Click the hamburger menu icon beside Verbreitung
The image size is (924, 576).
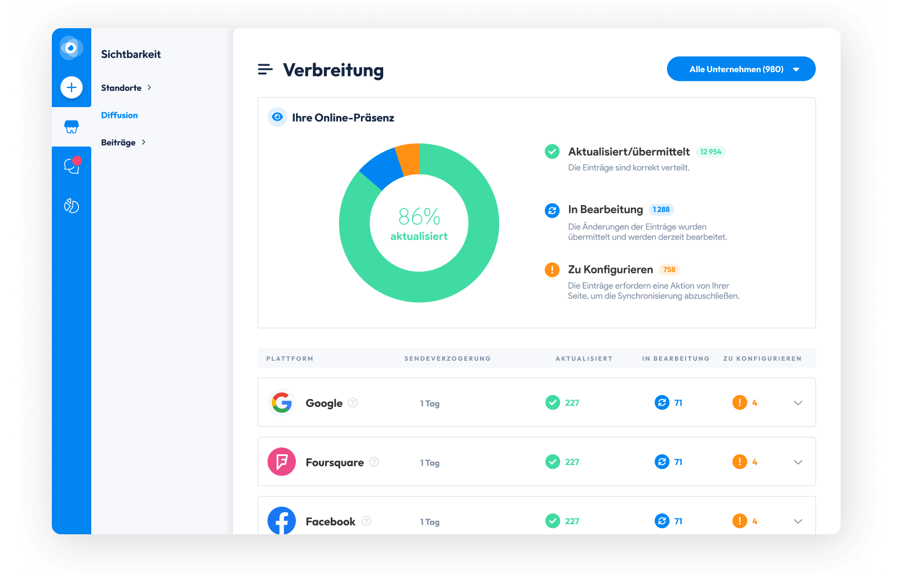(265, 69)
